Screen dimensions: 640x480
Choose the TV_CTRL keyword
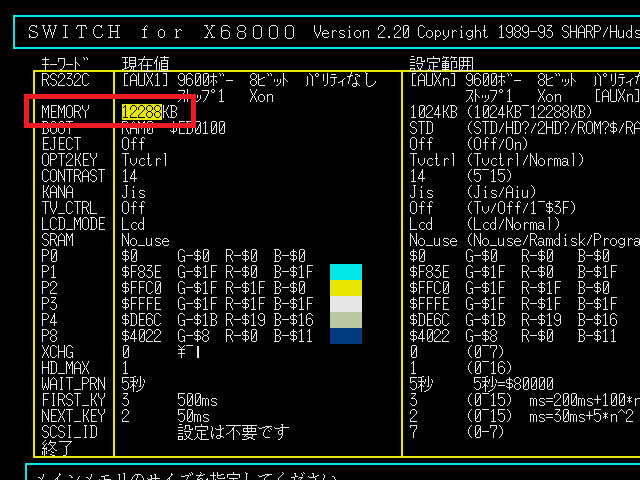[69, 208]
